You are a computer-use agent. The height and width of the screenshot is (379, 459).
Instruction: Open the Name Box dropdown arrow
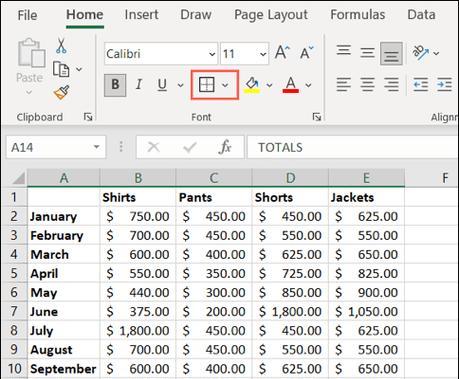(x=97, y=147)
